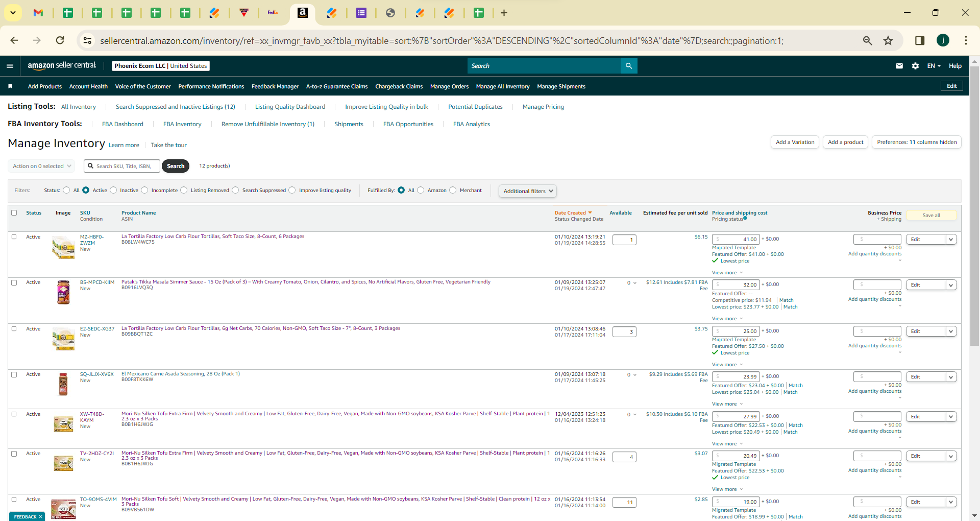This screenshot has height=521, width=980.
Task: Select the Listing Removed status filter
Action: click(184, 190)
